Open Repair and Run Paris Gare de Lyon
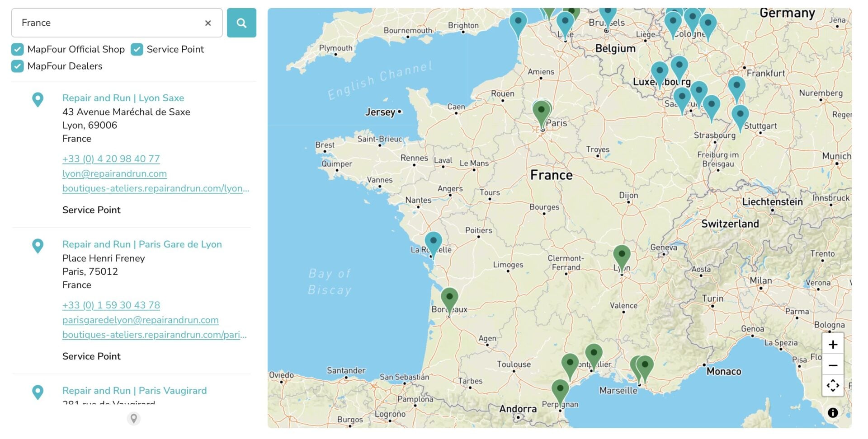This screenshot has height=439, width=868. click(142, 244)
